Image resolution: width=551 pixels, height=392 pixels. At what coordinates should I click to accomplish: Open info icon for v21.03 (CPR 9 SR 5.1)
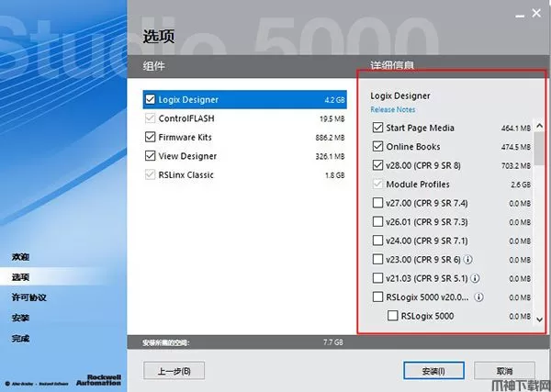point(475,278)
